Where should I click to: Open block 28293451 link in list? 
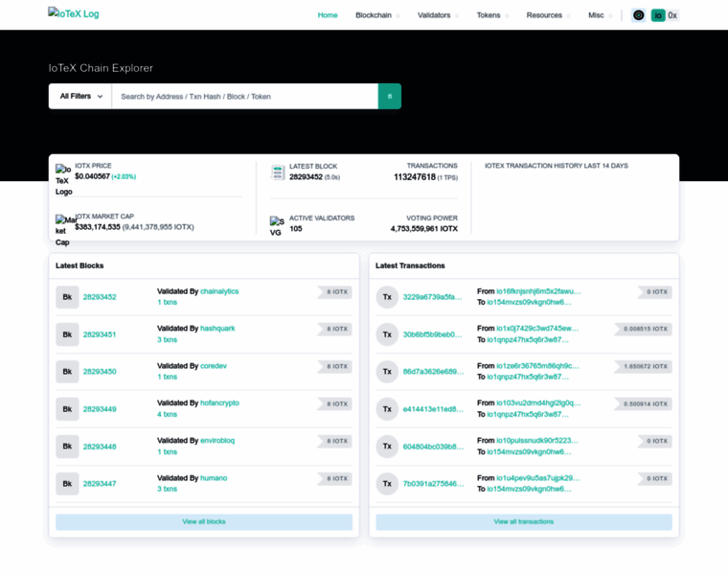[x=100, y=334]
